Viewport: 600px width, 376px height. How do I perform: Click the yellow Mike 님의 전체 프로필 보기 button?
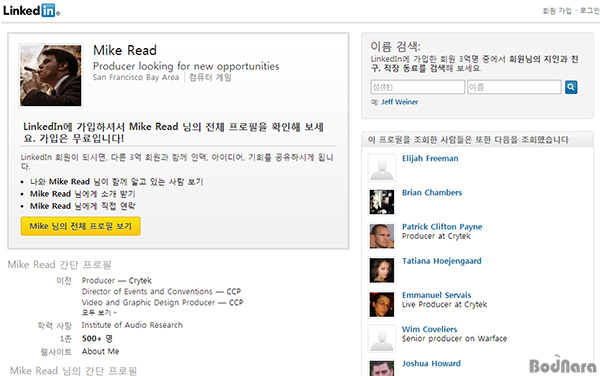point(81,226)
